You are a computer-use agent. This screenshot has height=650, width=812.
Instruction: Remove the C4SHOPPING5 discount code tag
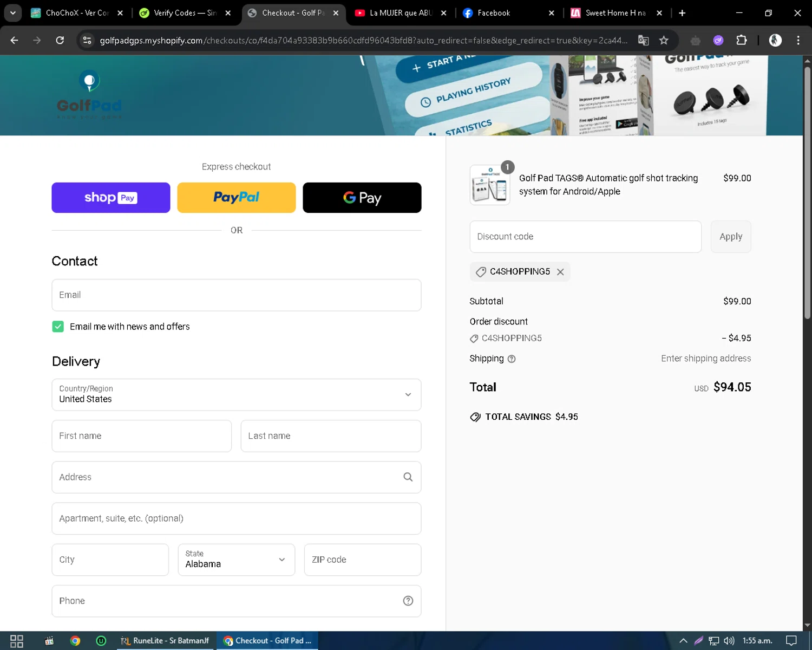(x=560, y=272)
